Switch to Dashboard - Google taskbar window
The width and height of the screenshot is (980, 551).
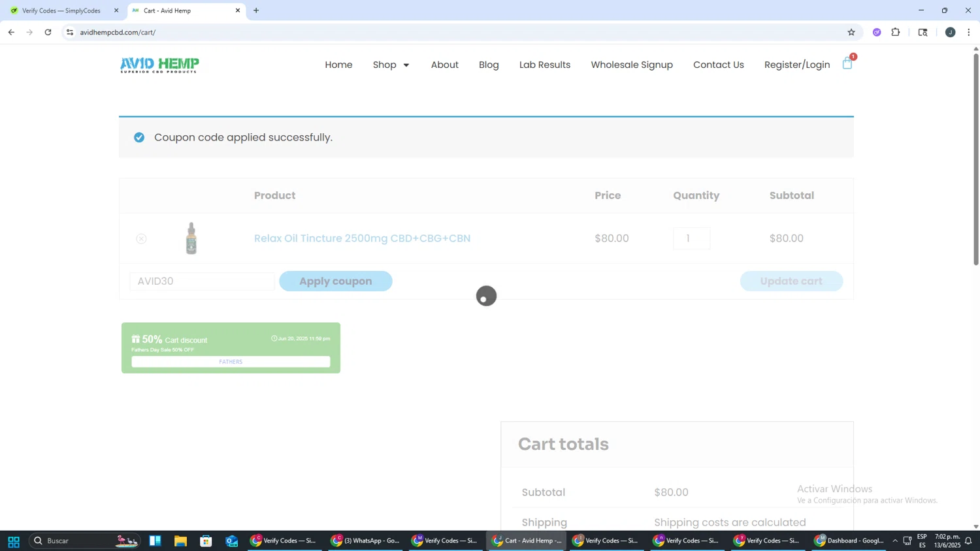click(x=849, y=541)
